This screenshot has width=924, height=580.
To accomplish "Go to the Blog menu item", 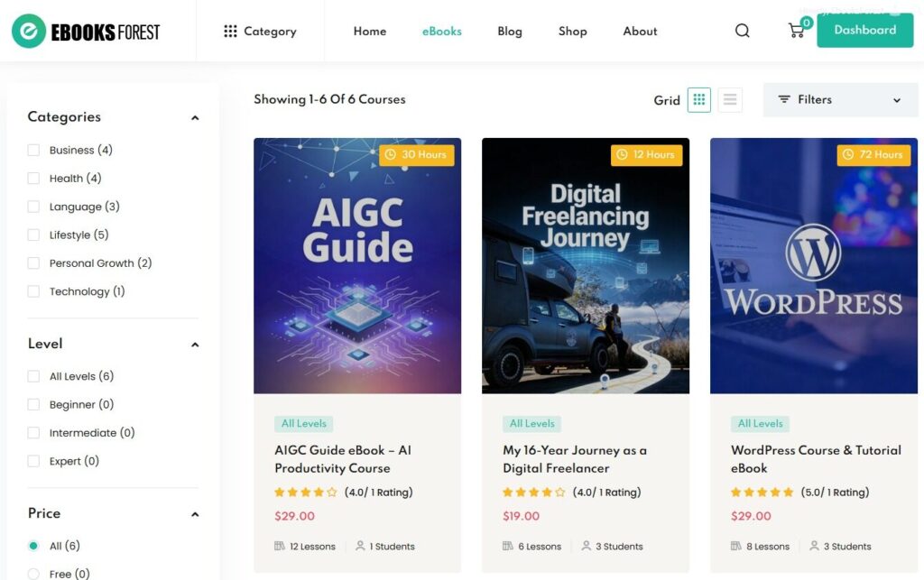I will coord(509,32).
